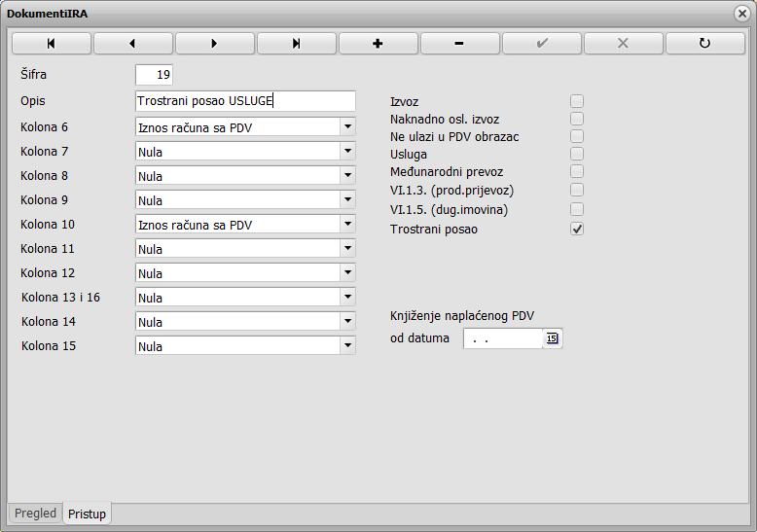Uncheck the Trostrani posao checkbox
Screen dimensions: 757x532
tap(577, 229)
